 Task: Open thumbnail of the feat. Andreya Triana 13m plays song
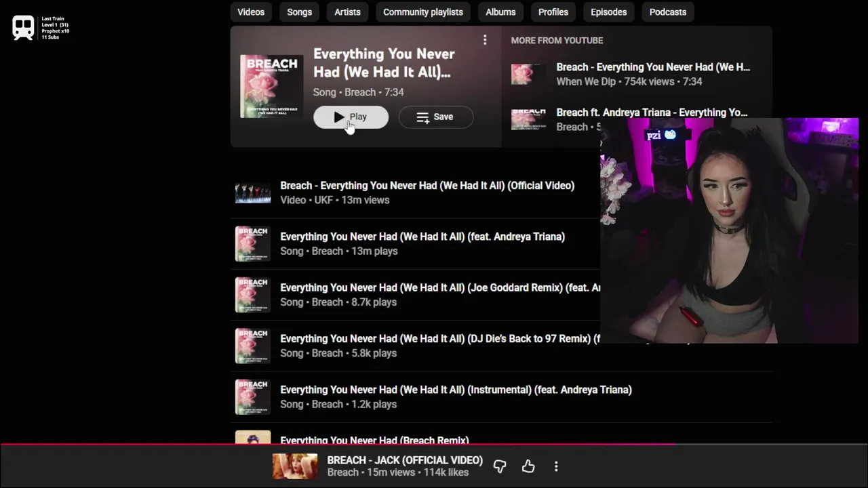coord(253,244)
